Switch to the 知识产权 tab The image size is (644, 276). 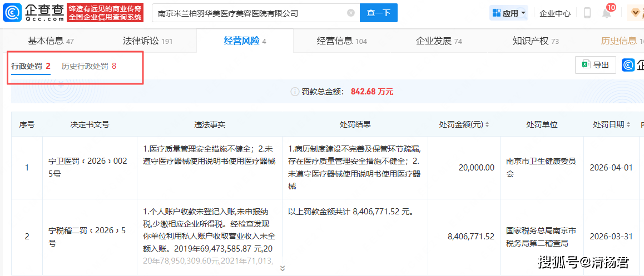point(536,41)
